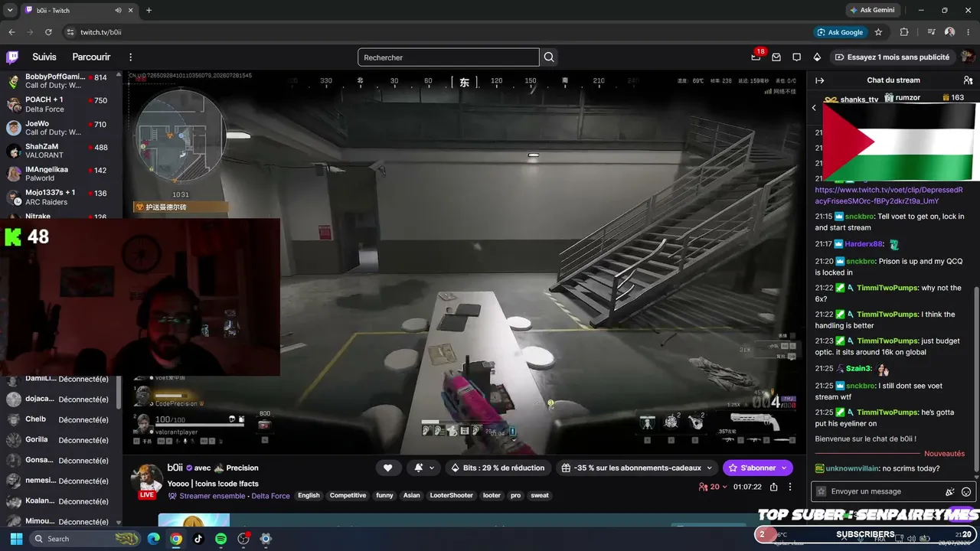This screenshot has width=980, height=551.
Task: Open TikTok from the taskbar
Action: (x=198, y=539)
